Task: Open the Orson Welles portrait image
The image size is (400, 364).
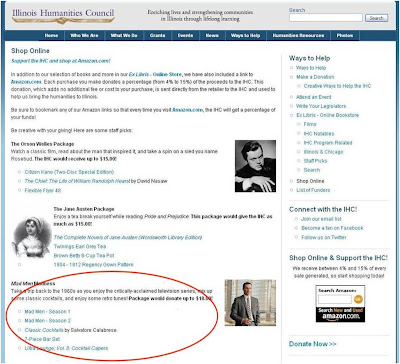Action: pos(255,166)
